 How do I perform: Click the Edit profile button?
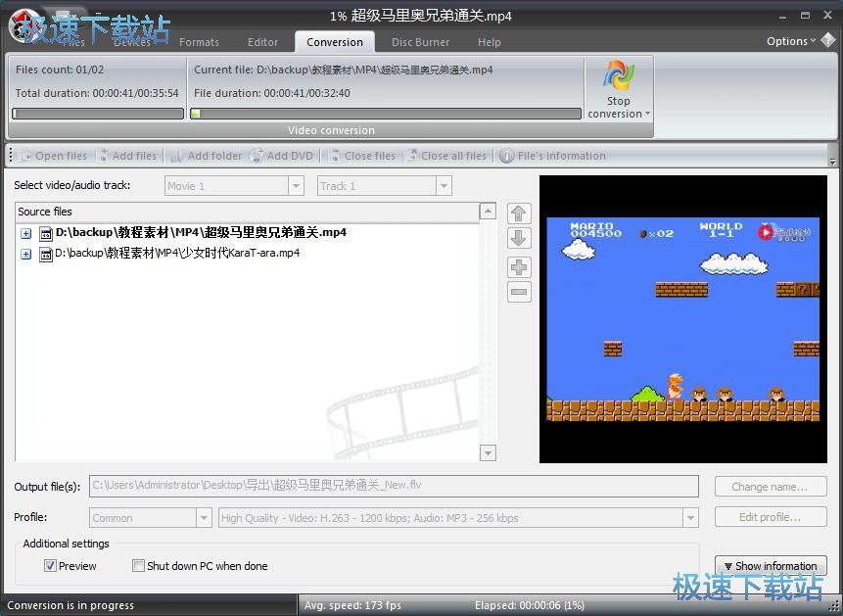(x=771, y=517)
